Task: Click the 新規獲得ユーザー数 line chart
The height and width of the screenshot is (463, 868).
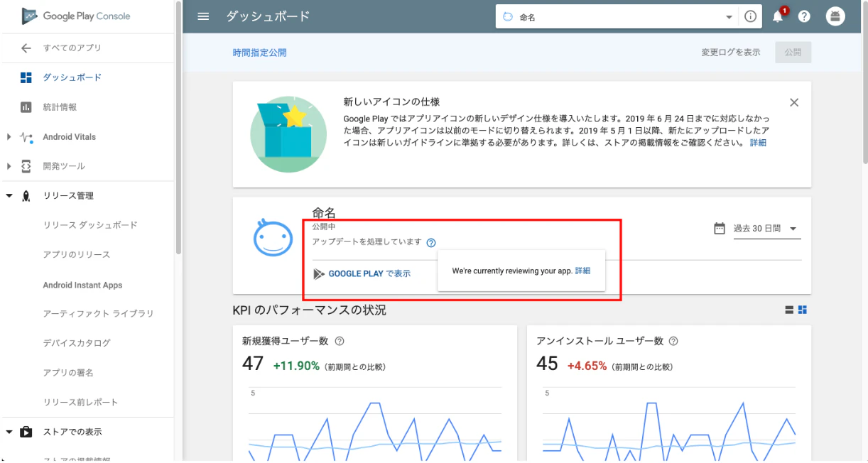Action: [x=374, y=425]
